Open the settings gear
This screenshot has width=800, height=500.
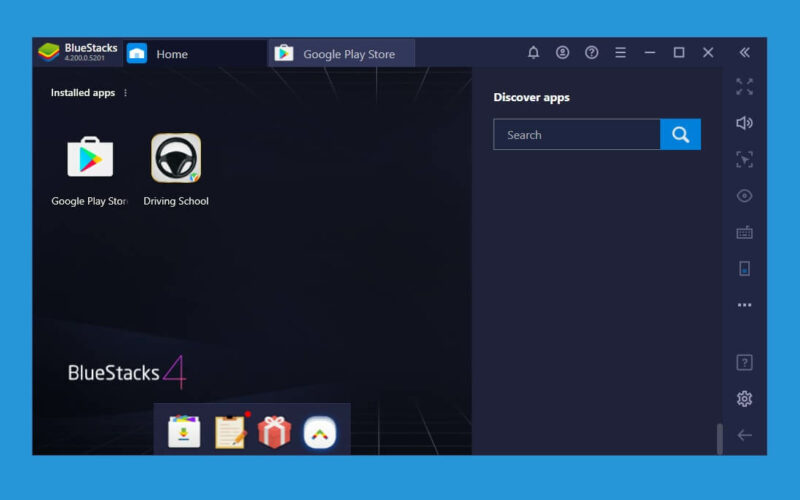click(x=744, y=398)
